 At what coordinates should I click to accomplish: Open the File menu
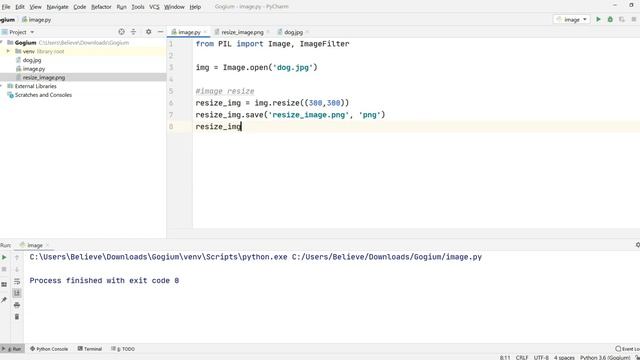pyautogui.click(x=6, y=7)
